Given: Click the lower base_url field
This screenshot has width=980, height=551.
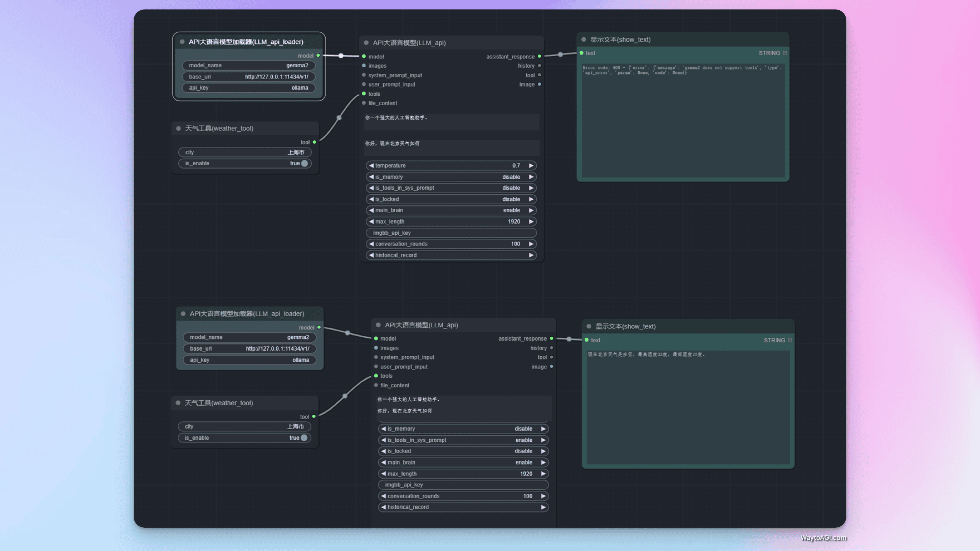Looking at the screenshot, I should [249, 348].
